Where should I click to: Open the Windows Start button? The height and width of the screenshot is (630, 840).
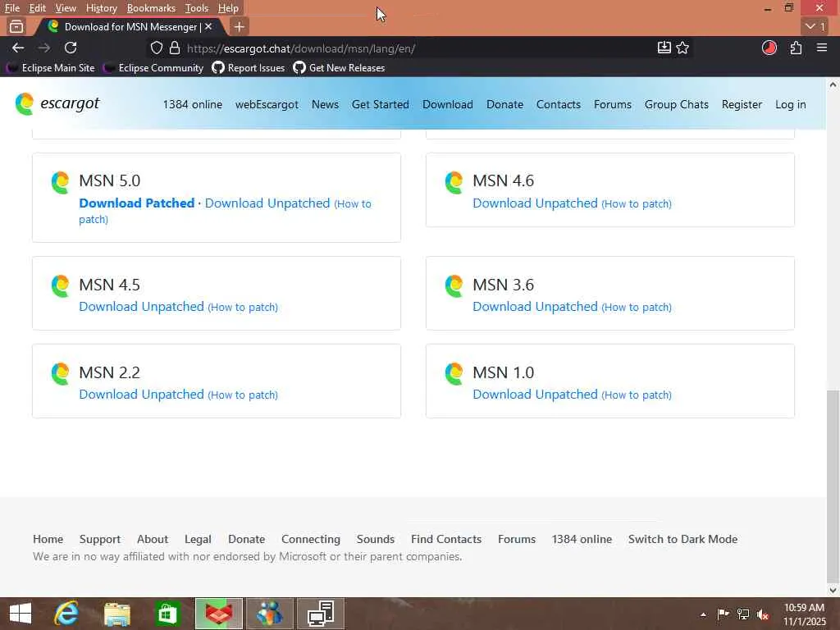point(21,614)
